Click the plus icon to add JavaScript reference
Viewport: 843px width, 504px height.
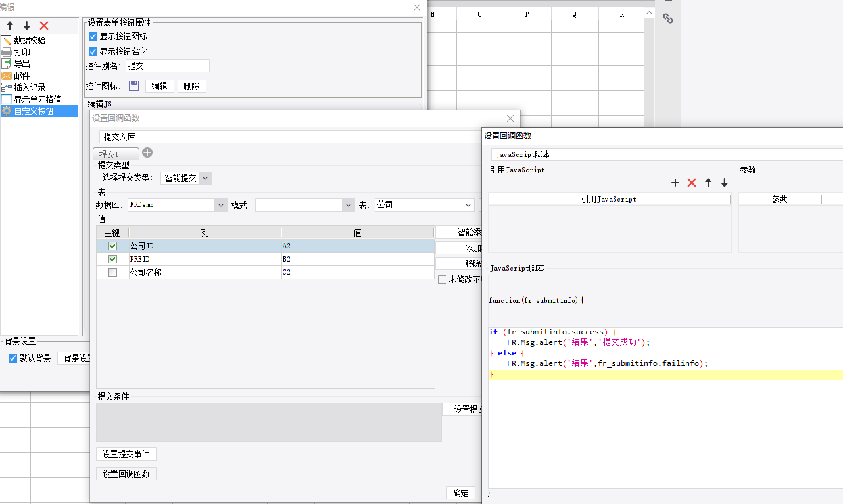point(675,183)
